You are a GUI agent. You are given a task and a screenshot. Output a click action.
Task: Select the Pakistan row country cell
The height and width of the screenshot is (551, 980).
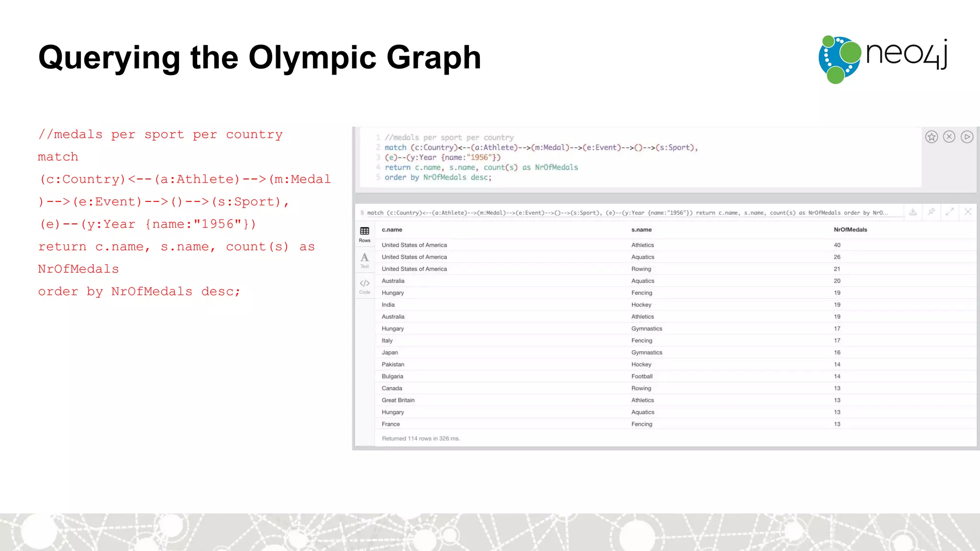pos(393,364)
